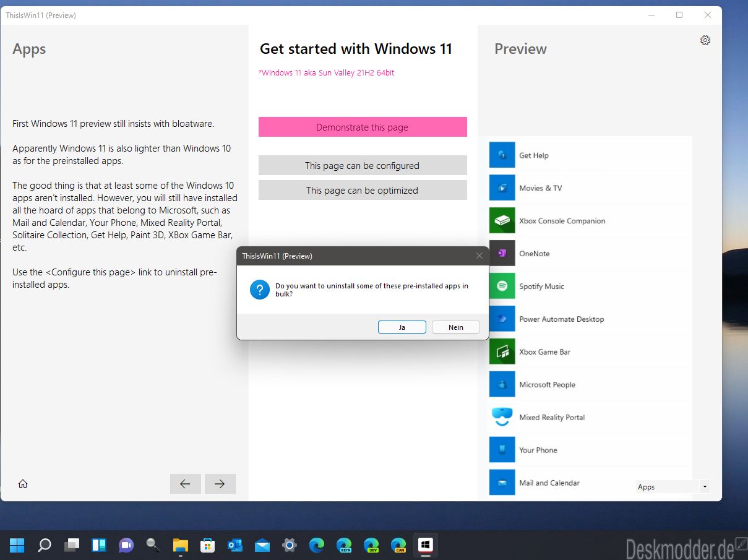This screenshot has height=560, width=748.
Task: Select the Xbox Console Companion icon
Action: tap(502, 220)
